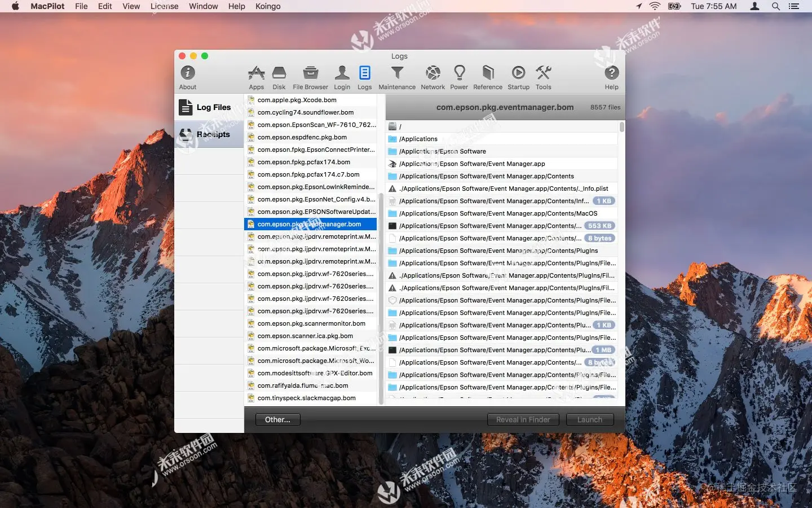812x508 pixels.
Task: Select com.rafifyalda.flume-mac.bom receipt
Action: click(311, 386)
